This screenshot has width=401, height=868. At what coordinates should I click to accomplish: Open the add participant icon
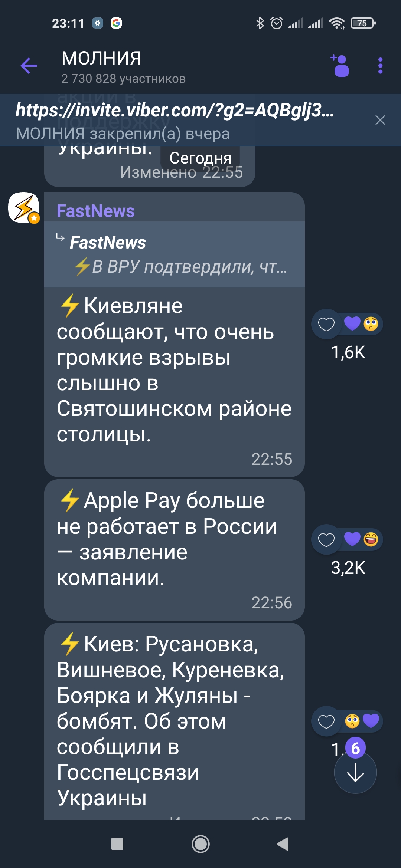(x=340, y=66)
